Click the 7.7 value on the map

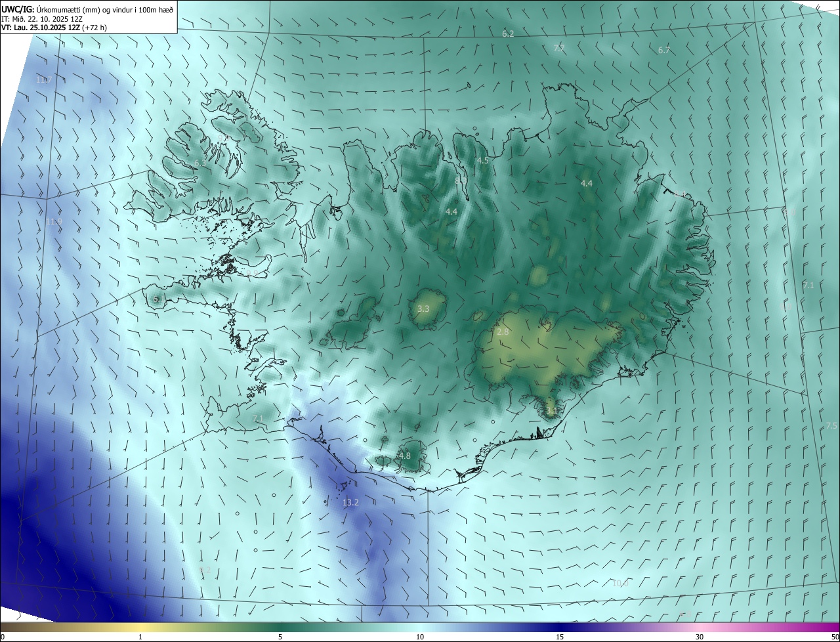(559, 49)
